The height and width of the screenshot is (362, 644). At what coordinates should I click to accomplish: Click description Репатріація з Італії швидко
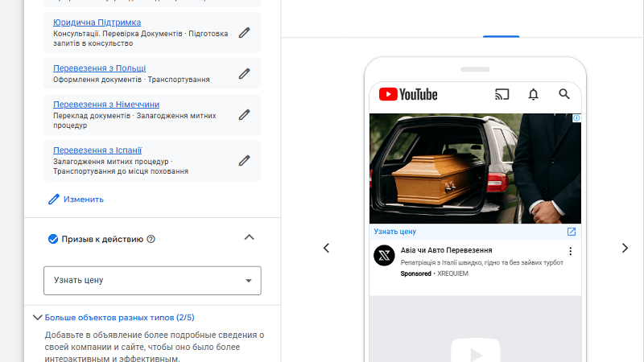(x=481, y=262)
